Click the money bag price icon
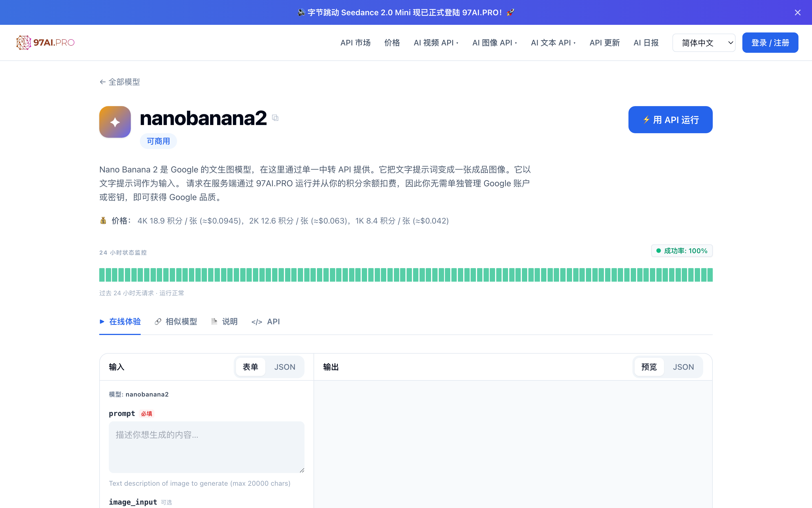This screenshot has height=508, width=812. (x=103, y=220)
